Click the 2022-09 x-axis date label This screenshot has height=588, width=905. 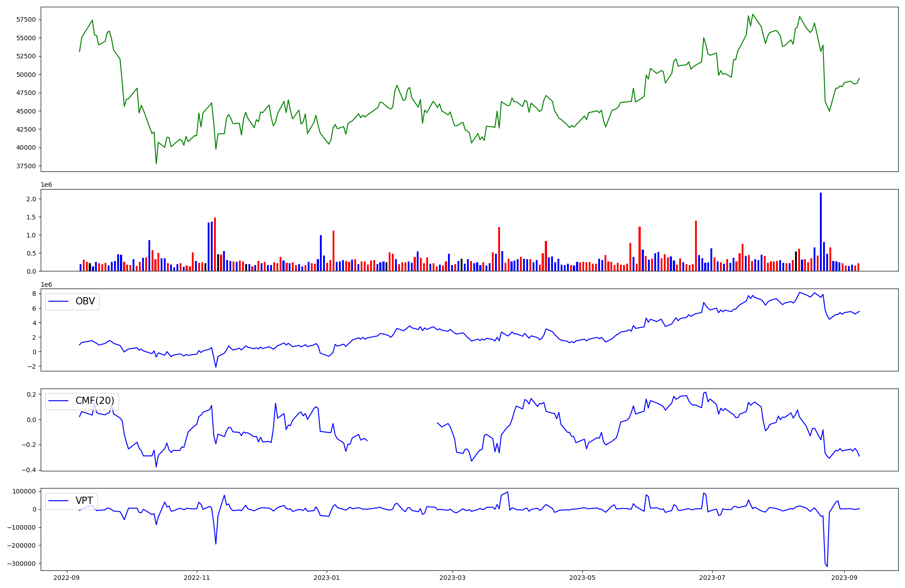(67, 578)
